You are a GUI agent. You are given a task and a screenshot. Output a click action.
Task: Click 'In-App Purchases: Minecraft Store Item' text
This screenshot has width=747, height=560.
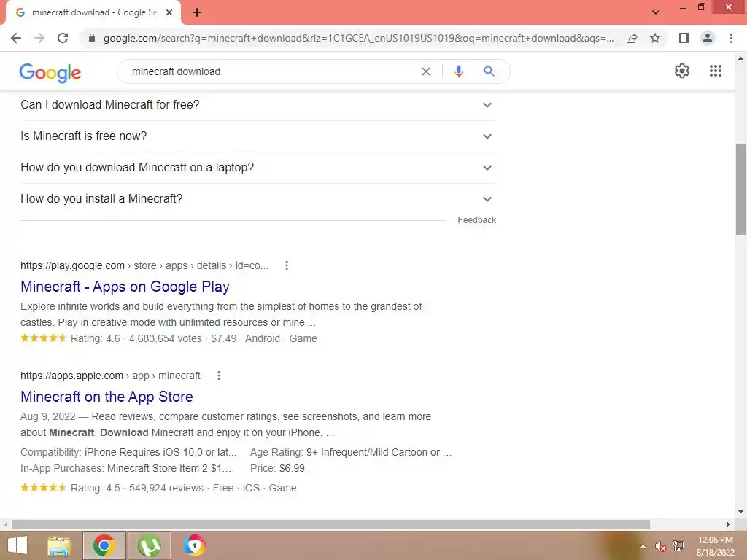click(x=127, y=468)
